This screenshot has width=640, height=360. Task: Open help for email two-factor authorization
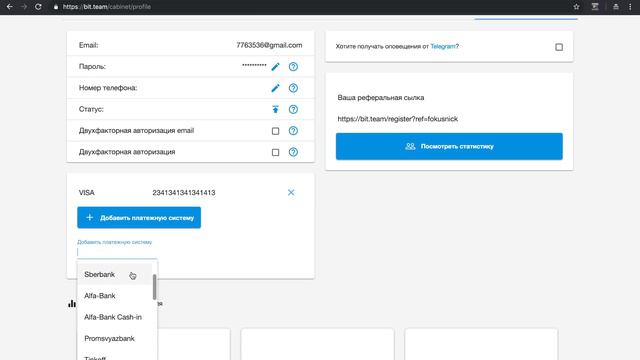pos(293,131)
